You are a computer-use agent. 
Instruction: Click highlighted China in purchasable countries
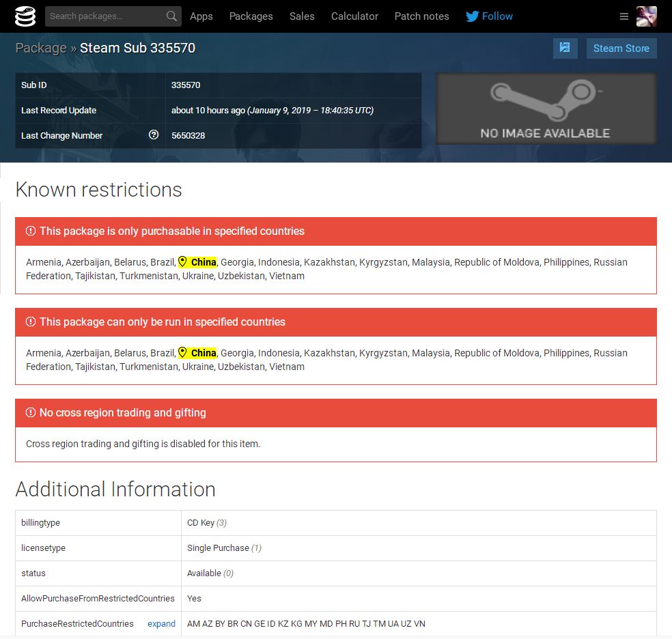[204, 262]
